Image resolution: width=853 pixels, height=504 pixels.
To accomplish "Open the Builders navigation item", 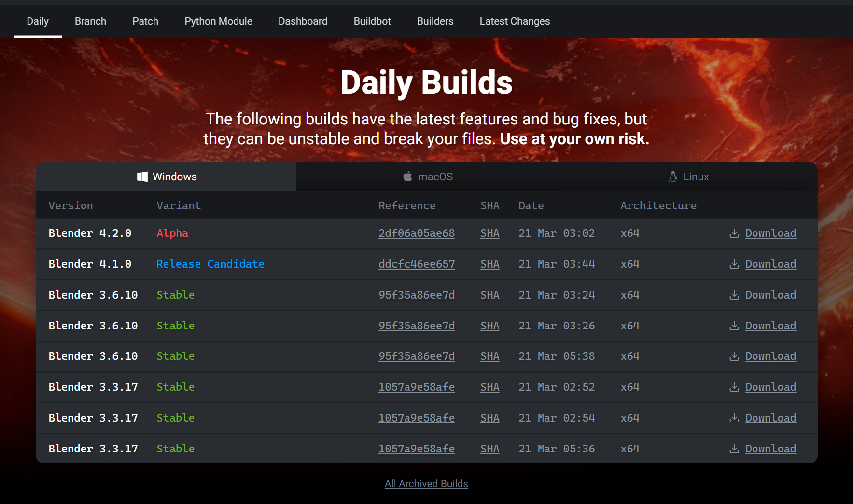I will point(435,21).
